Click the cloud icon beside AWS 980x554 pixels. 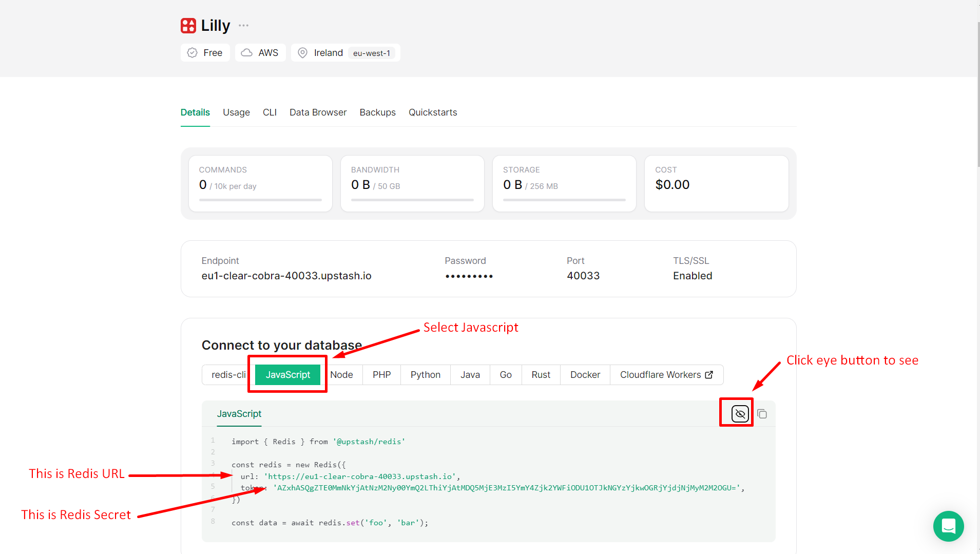pyautogui.click(x=247, y=53)
